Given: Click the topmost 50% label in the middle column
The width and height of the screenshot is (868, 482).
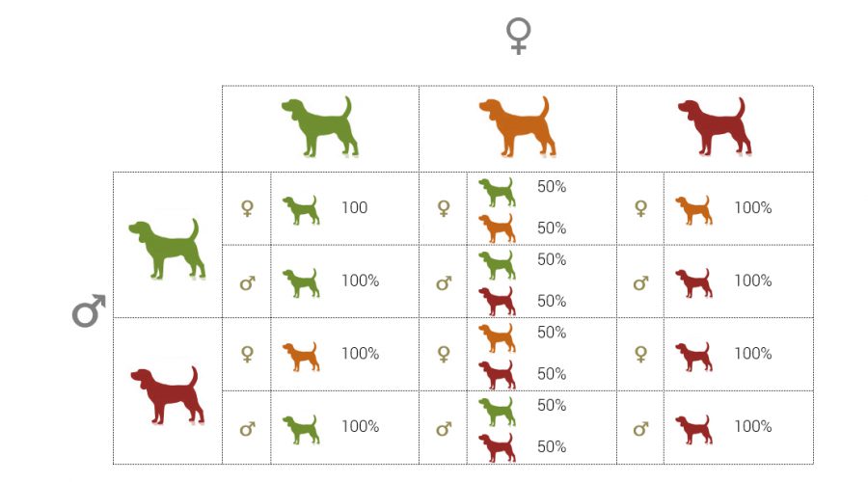Looking at the screenshot, I should click(x=552, y=187).
